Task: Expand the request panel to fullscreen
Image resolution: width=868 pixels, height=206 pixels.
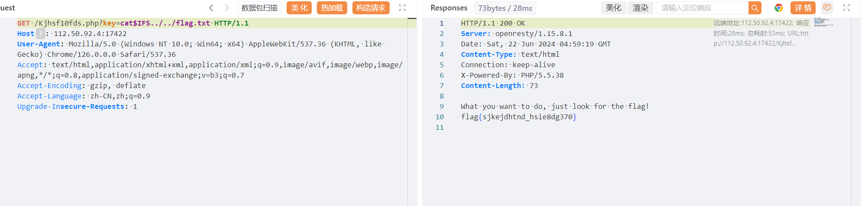Action: 403,8
